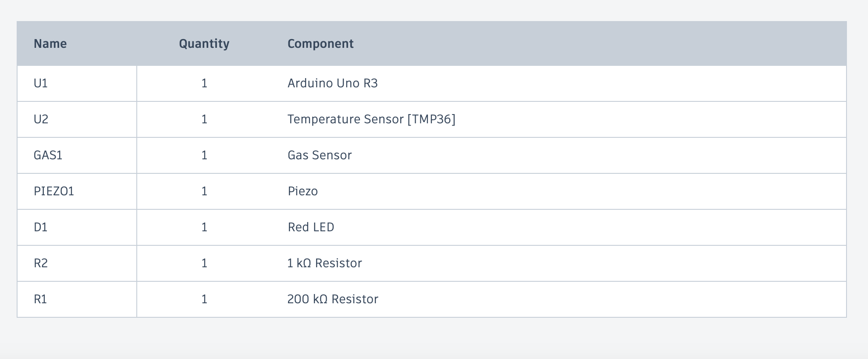868x359 pixels.
Task: Select the R1 name cell
Action: 77,299
